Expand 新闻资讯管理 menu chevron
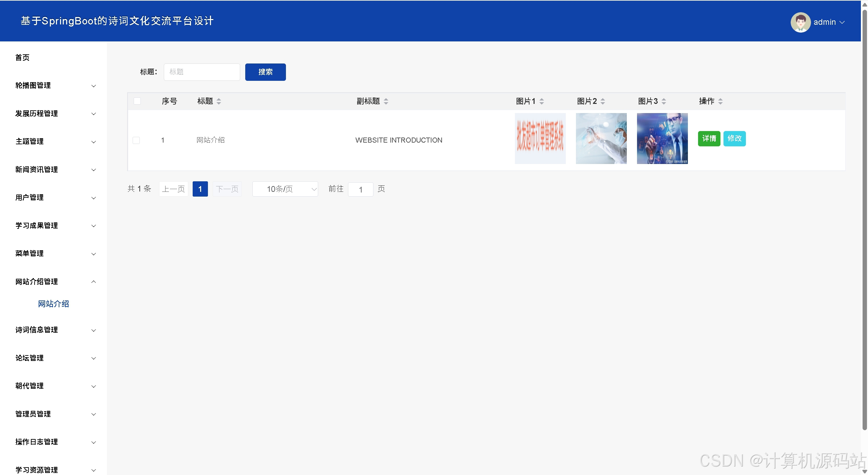 pyautogui.click(x=94, y=170)
